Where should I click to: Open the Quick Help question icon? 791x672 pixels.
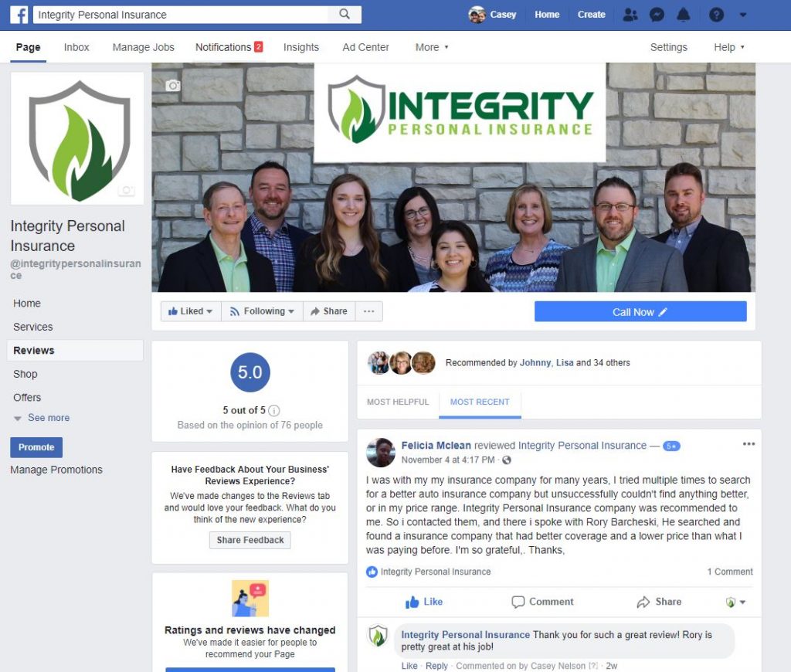click(x=716, y=15)
